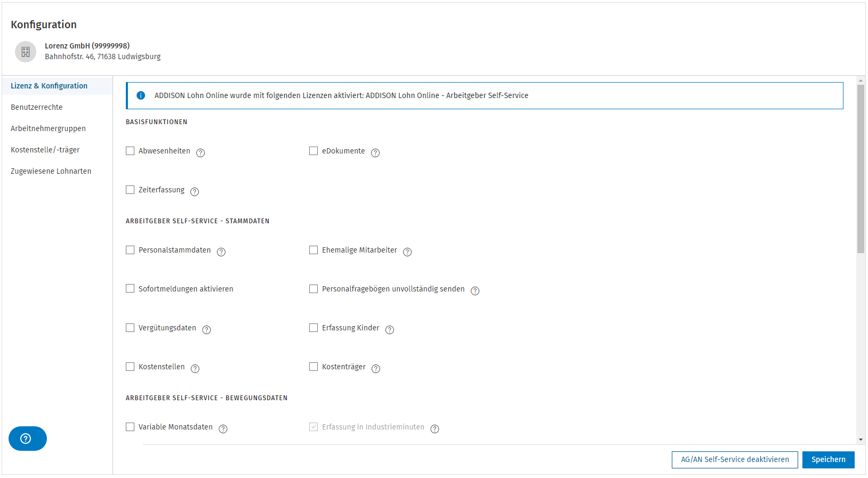Open the Benutzerrechte section
The height and width of the screenshot is (478, 868).
click(x=37, y=107)
